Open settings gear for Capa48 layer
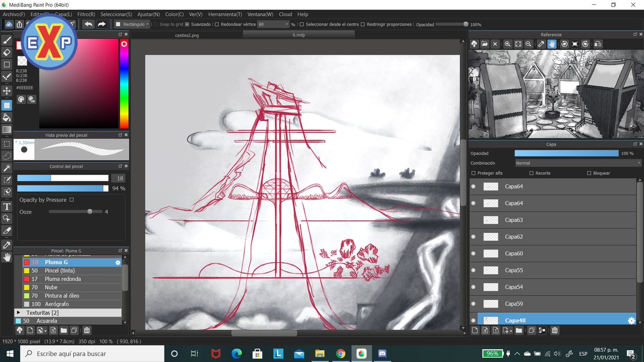This screenshot has height=362, width=644. tap(631, 321)
